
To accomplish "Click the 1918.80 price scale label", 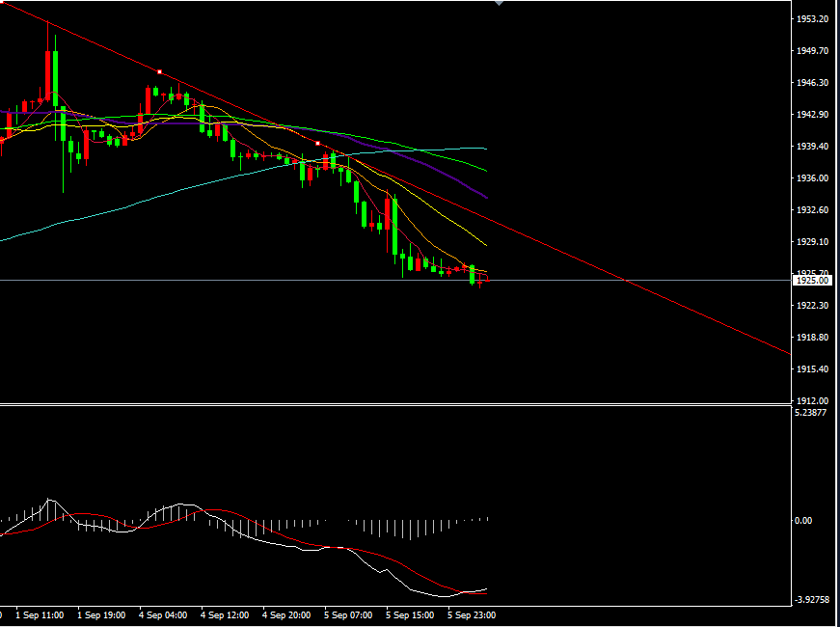I will 813,337.
